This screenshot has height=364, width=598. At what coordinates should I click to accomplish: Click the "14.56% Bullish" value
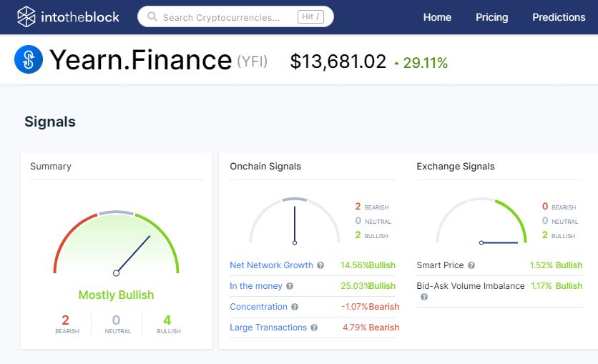coord(368,265)
